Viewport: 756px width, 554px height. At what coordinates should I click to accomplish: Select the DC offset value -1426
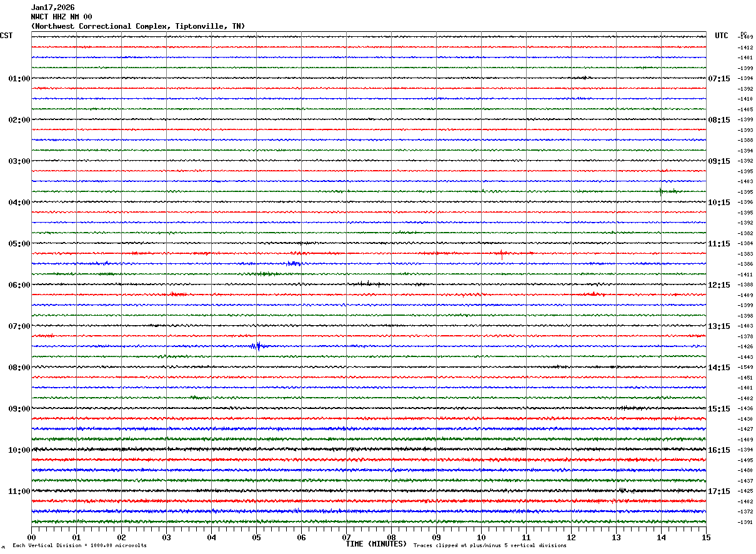745,346
